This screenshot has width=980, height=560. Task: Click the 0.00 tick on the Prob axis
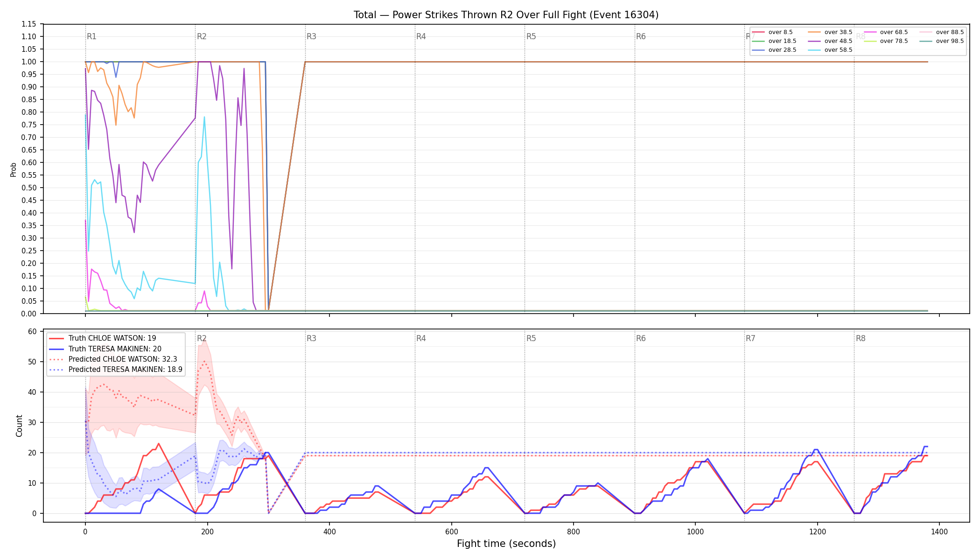tap(29, 314)
